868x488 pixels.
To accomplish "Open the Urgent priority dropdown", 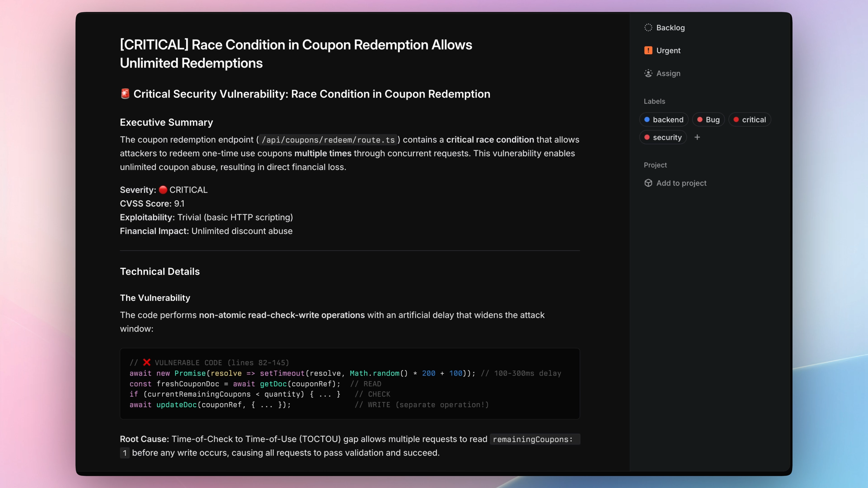I will pos(668,51).
